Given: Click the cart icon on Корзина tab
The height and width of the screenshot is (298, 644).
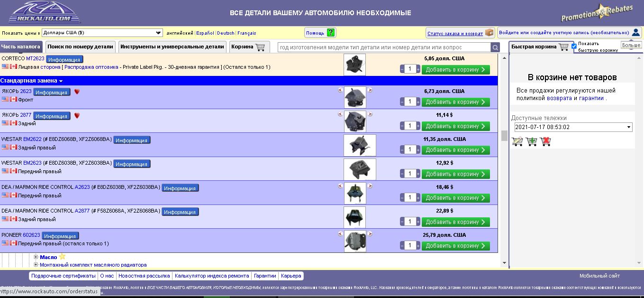Looking at the screenshot, I should tap(260, 47).
